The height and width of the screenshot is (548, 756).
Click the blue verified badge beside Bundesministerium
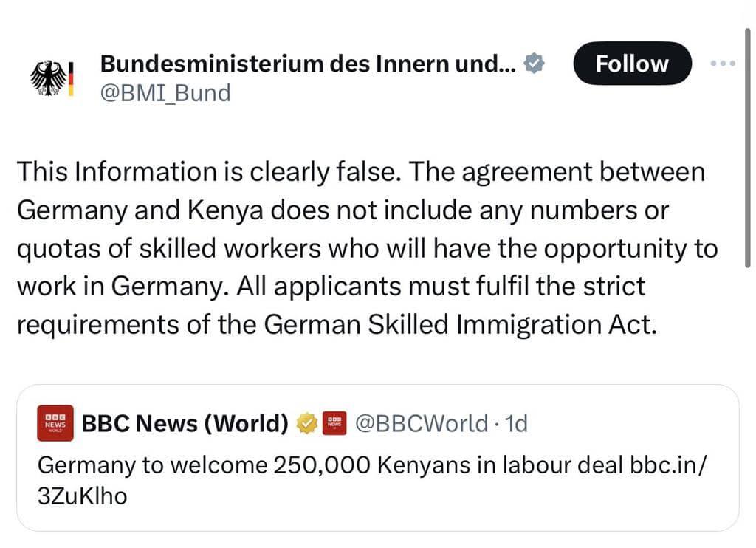point(535,64)
